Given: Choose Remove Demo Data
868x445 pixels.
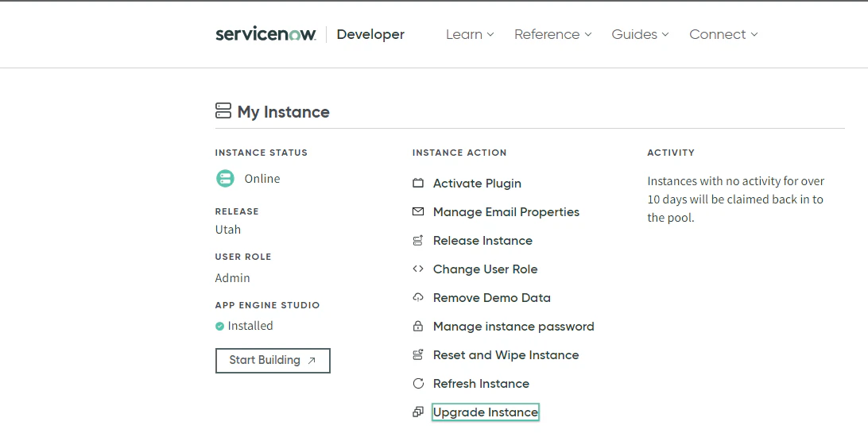Looking at the screenshot, I should (x=491, y=298).
